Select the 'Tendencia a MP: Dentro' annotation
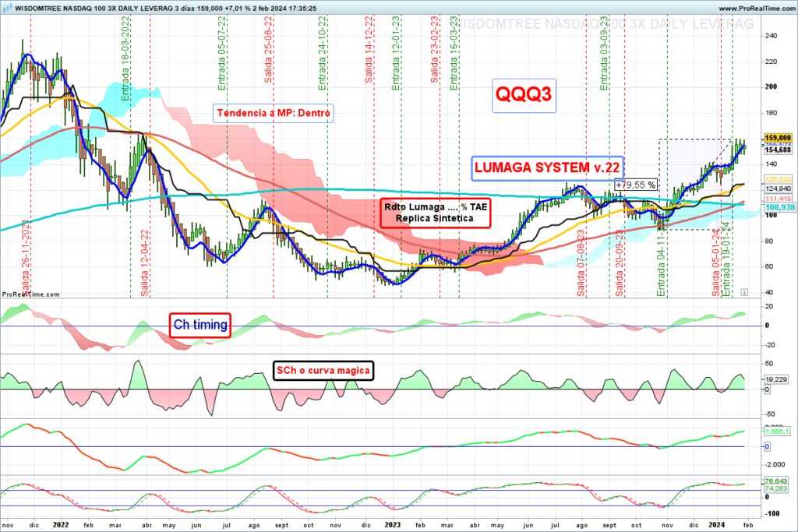The height and width of the screenshot is (532, 798). [273, 113]
